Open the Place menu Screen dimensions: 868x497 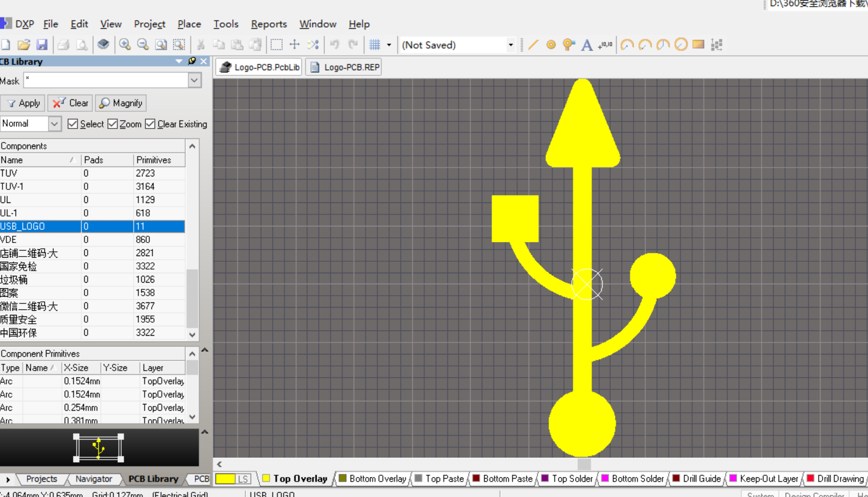(x=189, y=24)
